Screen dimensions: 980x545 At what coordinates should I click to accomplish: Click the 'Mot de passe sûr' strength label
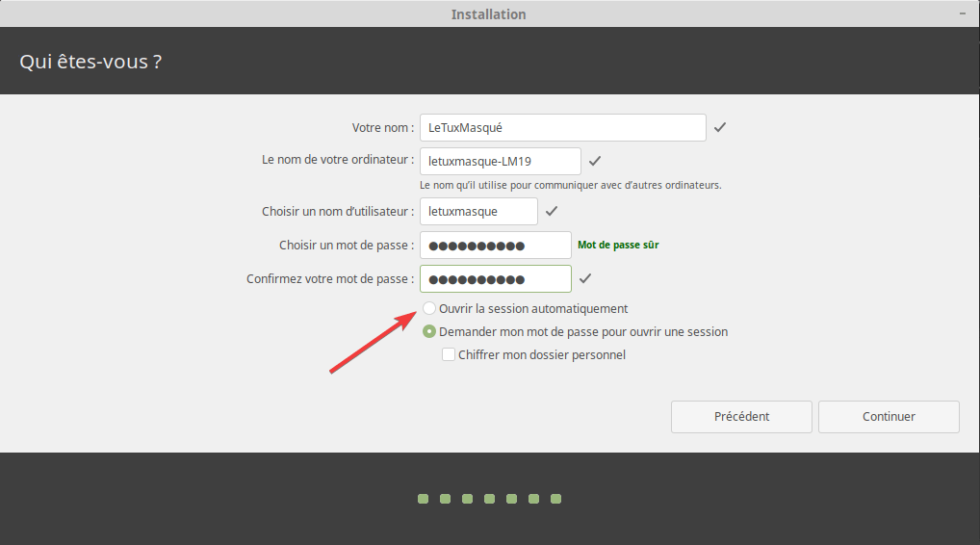[x=618, y=245]
